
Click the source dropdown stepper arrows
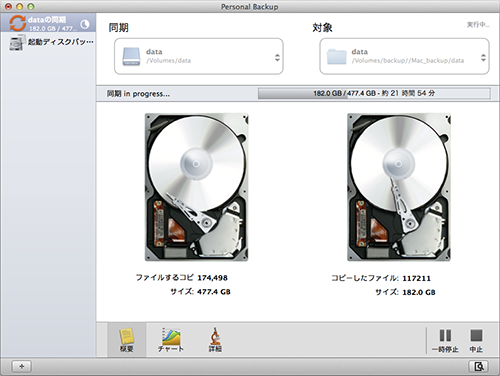click(x=277, y=57)
